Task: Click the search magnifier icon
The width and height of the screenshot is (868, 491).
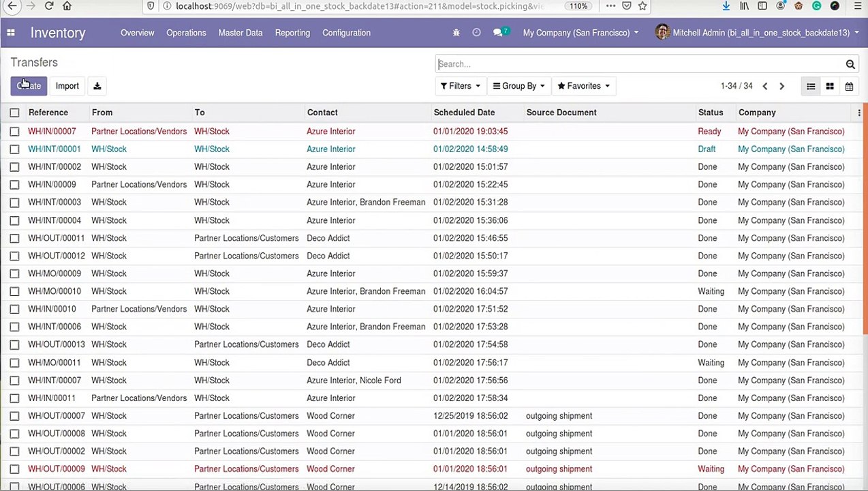Action: pos(850,64)
